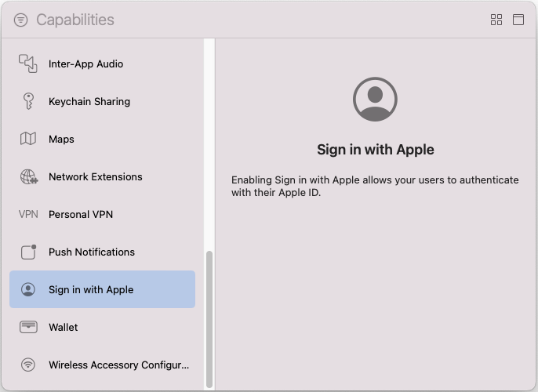Click the Keychain Sharing key icon
The width and height of the screenshot is (538, 392).
28,101
